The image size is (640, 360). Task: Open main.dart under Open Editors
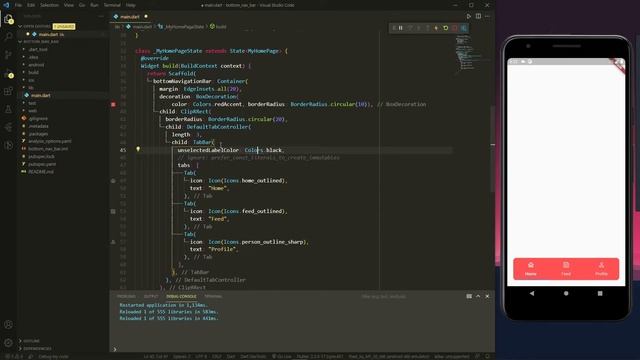click(51, 35)
